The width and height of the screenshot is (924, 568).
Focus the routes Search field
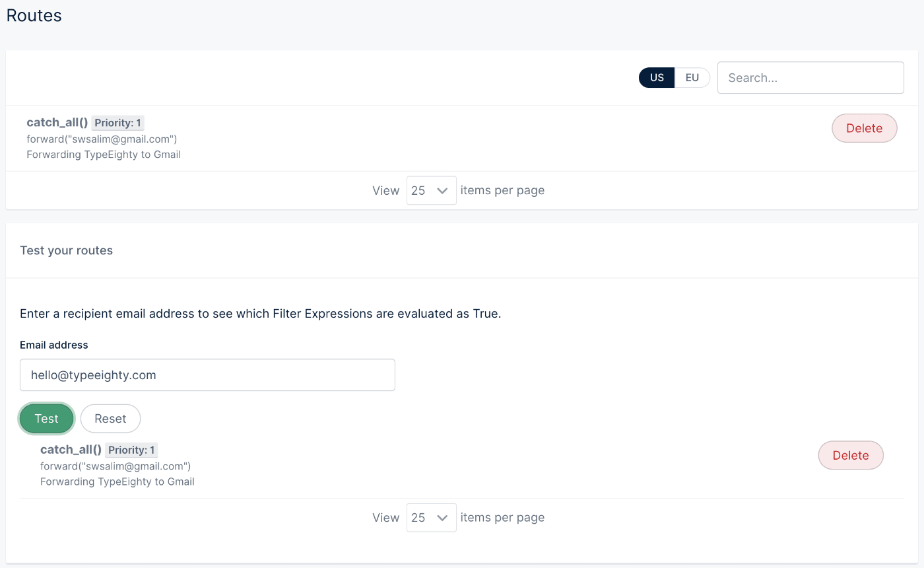click(810, 78)
